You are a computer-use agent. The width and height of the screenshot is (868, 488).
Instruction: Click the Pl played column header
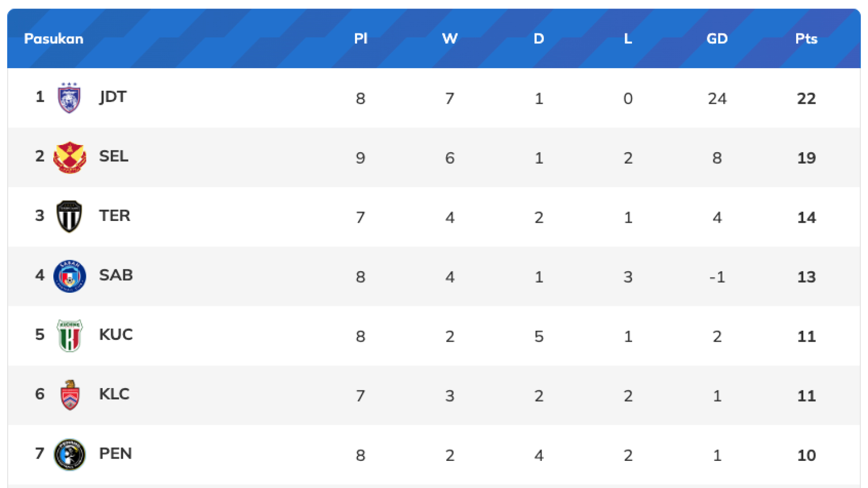click(x=360, y=39)
